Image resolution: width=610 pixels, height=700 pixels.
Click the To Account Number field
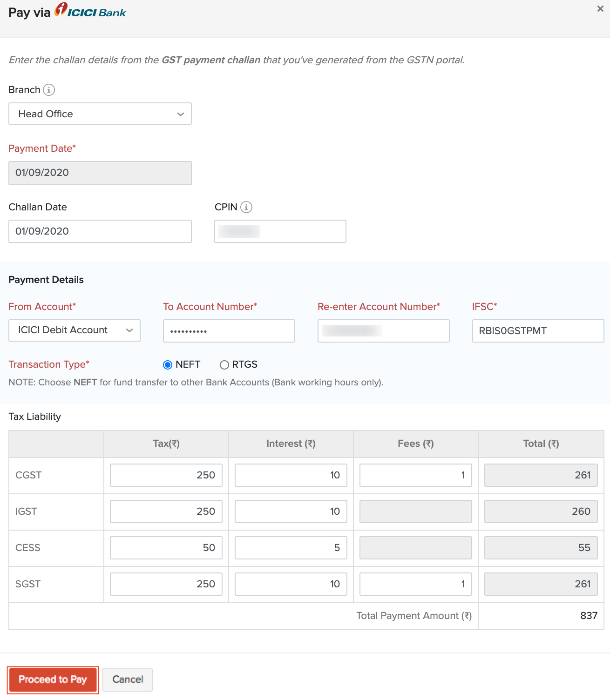pos(229,331)
